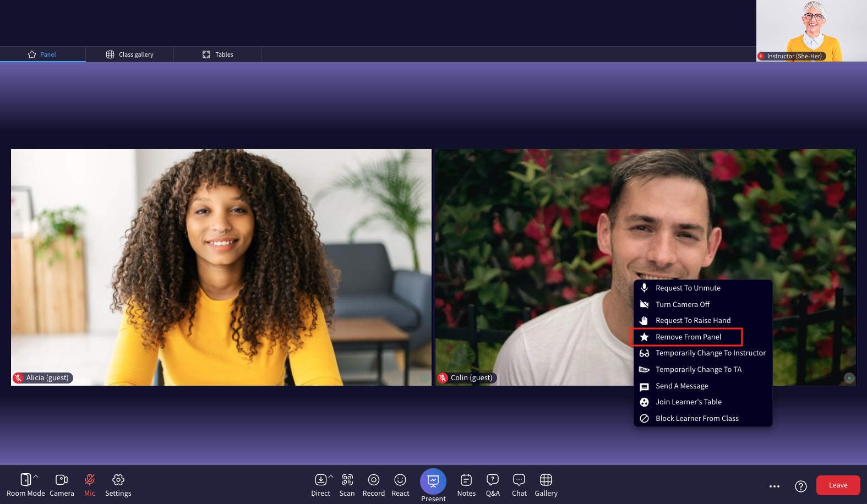Open the Chat panel
The height and width of the screenshot is (504, 867).
[519, 485]
